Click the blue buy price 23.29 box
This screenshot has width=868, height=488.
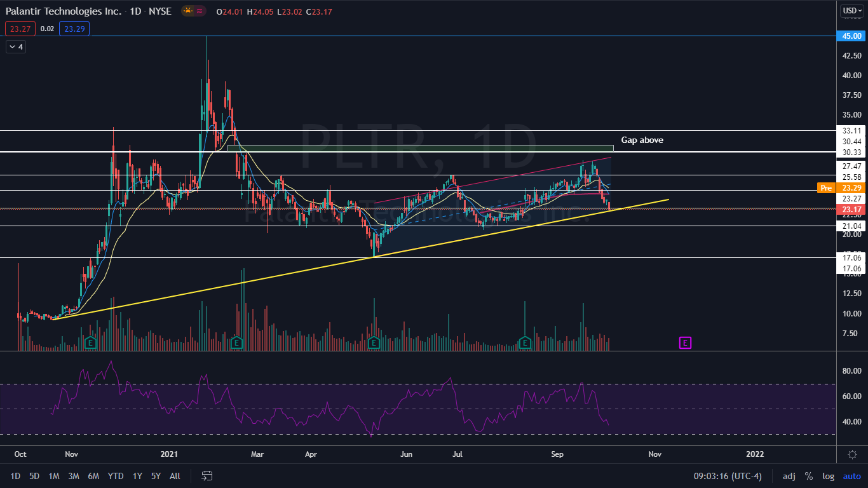pyautogui.click(x=74, y=28)
